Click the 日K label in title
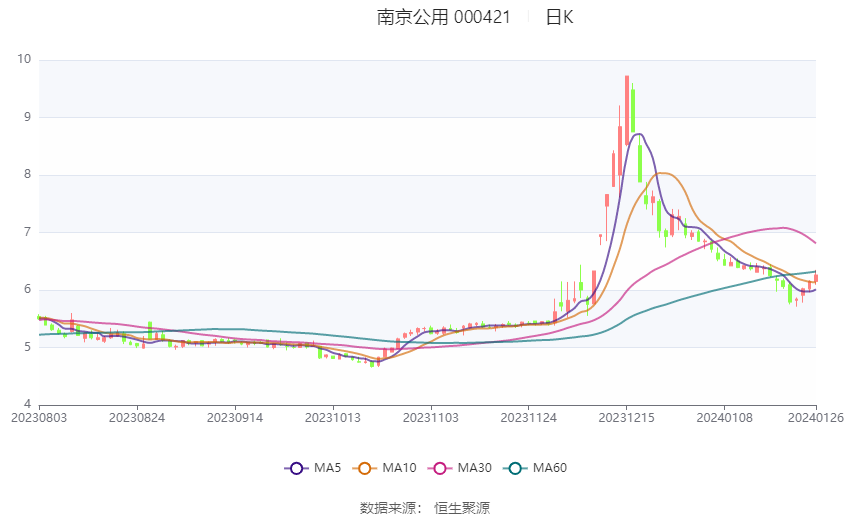 [559, 17]
